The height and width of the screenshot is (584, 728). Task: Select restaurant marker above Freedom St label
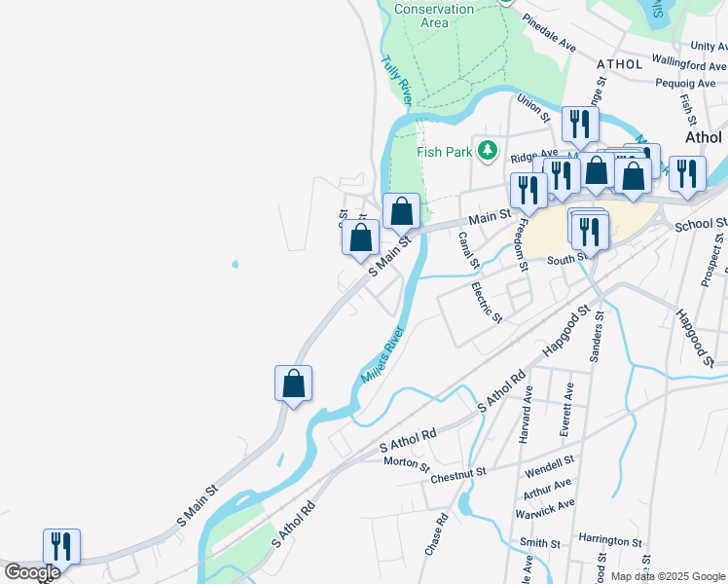tap(528, 195)
